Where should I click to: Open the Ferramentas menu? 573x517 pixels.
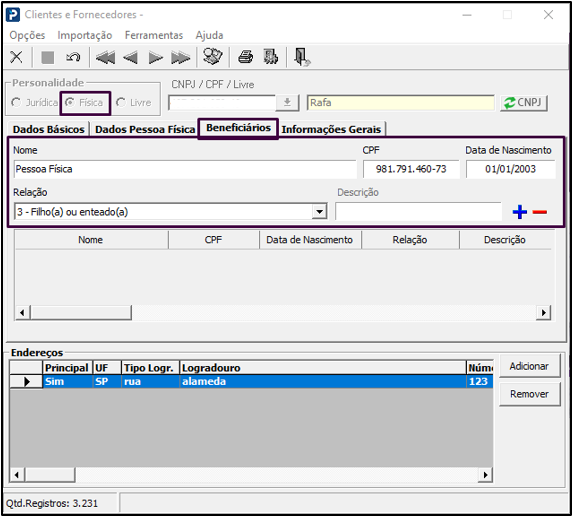point(154,35)
